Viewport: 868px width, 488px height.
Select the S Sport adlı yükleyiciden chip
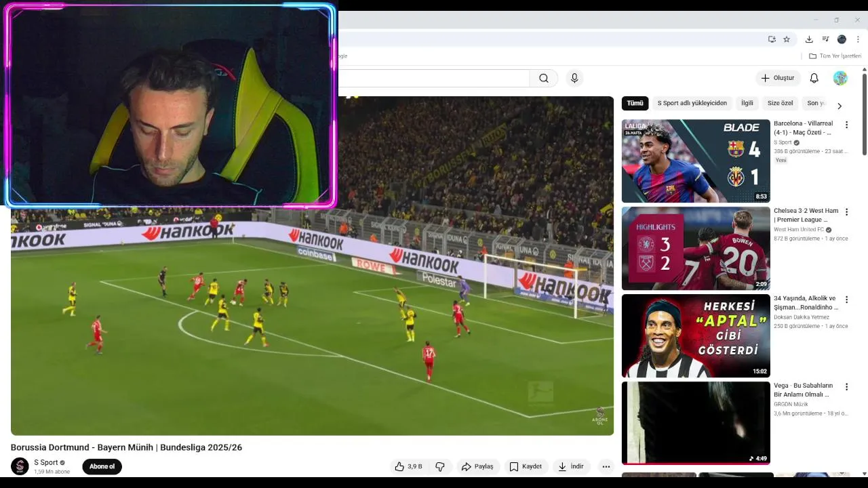click(x=692, y=103)
